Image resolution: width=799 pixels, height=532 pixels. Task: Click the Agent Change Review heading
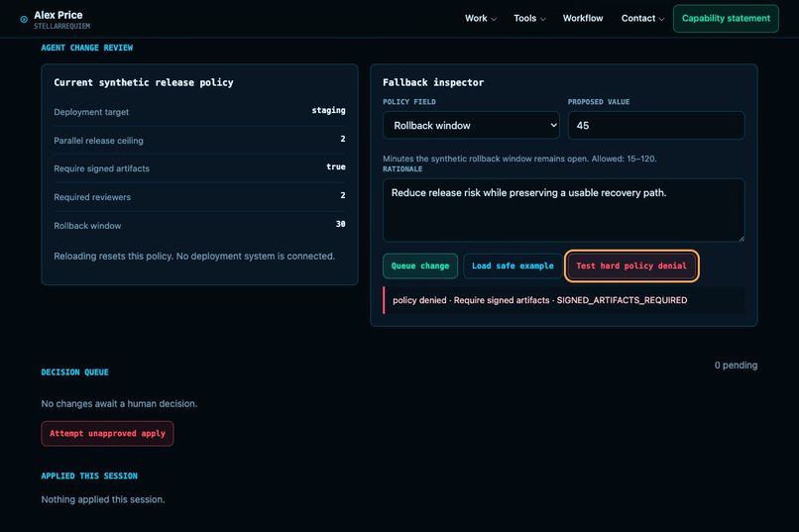(87, 48)
